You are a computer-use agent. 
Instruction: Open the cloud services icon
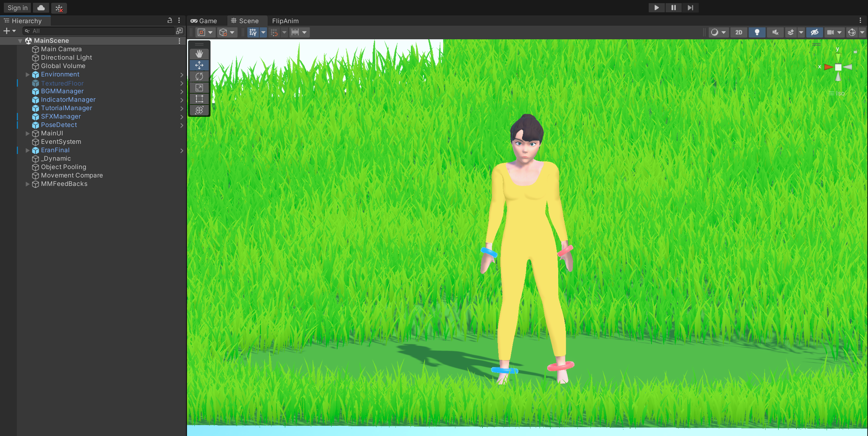coord(41,8)
